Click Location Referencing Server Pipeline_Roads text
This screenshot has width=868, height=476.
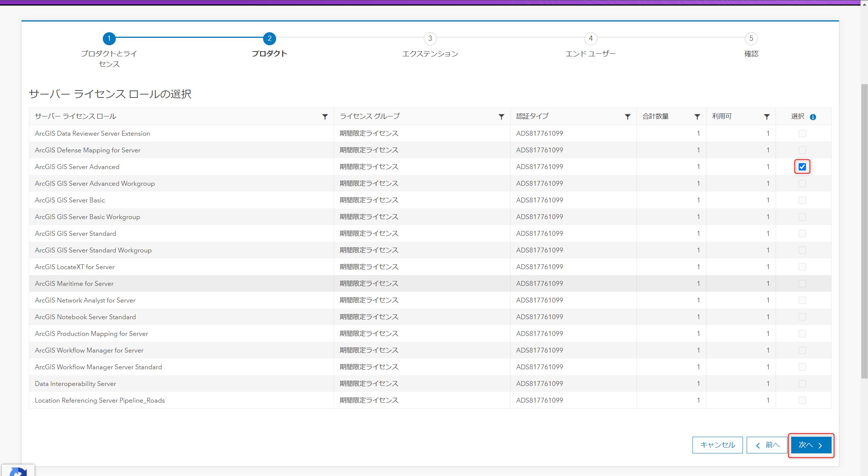100,400
